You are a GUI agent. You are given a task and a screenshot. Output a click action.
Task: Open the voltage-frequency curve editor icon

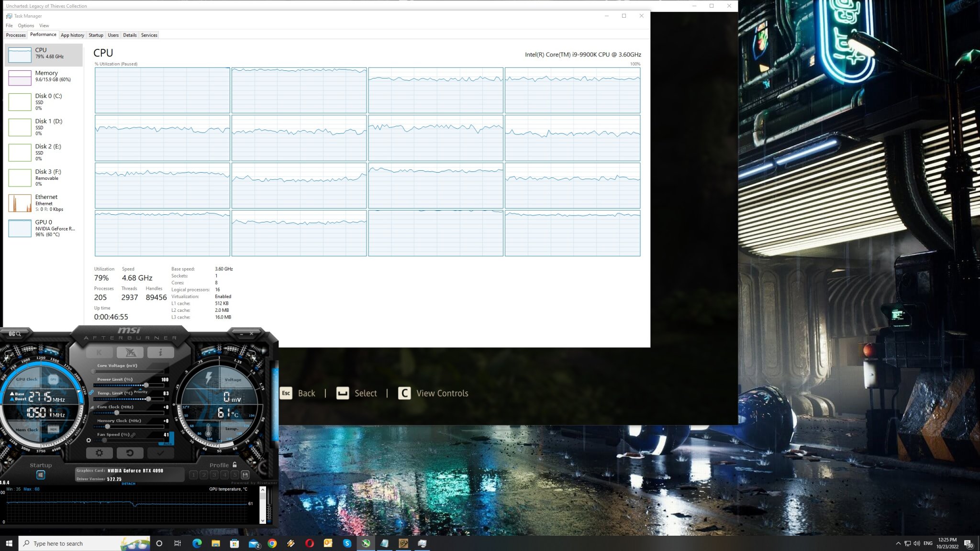(x=91, y=407)
